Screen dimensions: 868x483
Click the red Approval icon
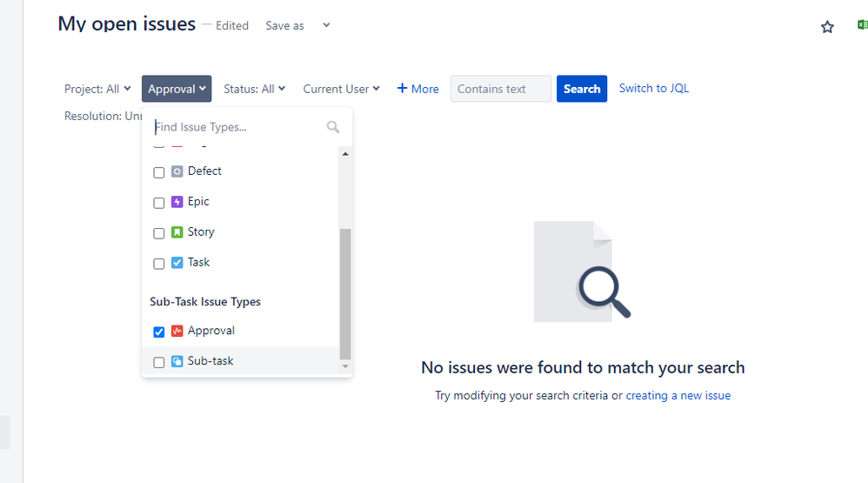(x=177, y=332)
